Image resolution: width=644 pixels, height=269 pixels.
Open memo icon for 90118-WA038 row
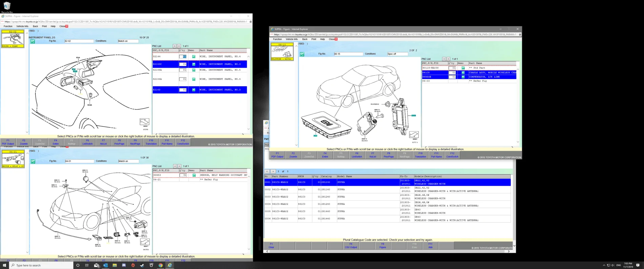tap(463, 68)
